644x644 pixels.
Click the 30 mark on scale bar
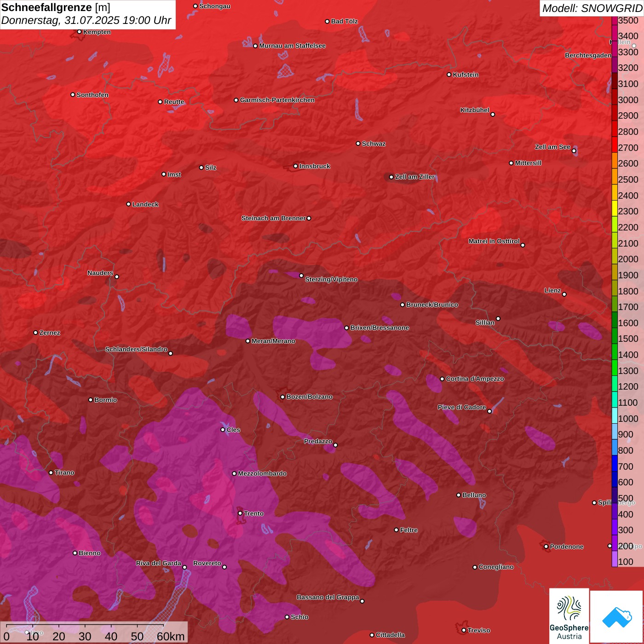(x=85, y=636)
